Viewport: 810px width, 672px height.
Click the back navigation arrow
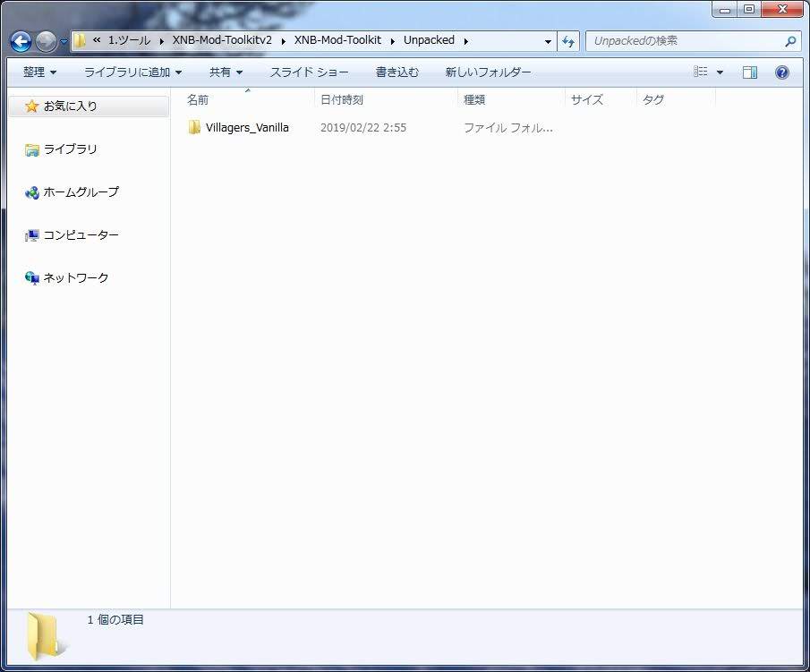pos(18,40)
